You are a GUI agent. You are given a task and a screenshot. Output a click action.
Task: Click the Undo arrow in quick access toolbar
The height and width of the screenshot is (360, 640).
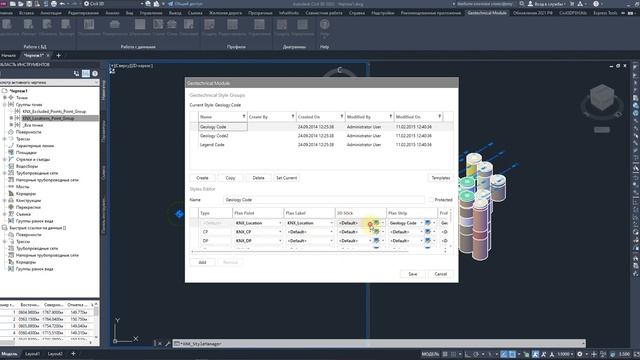(x=62, y=4)
